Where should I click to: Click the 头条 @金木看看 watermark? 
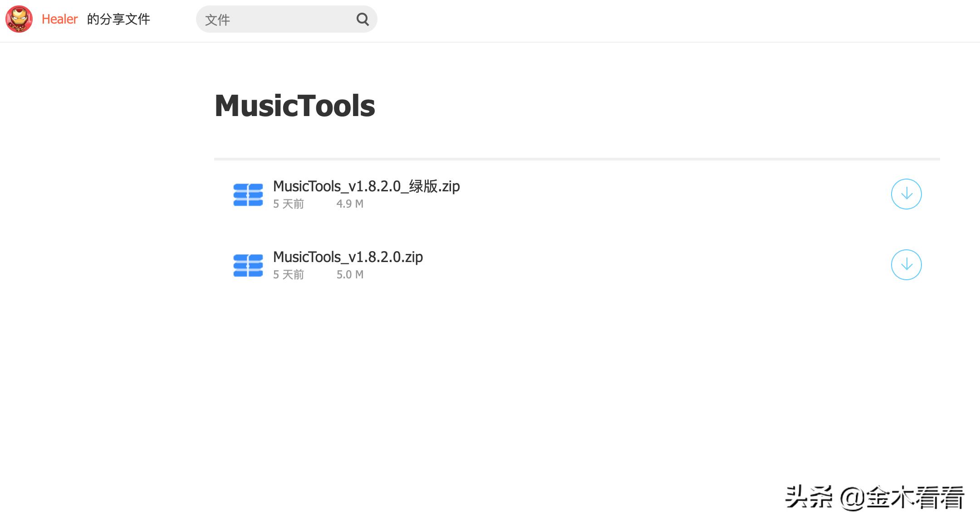click(x=874, y=497)
